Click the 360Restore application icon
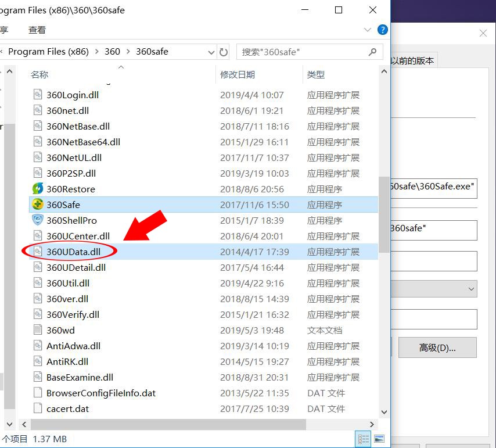This screenshot has width=496, height=448. (38, 189)
